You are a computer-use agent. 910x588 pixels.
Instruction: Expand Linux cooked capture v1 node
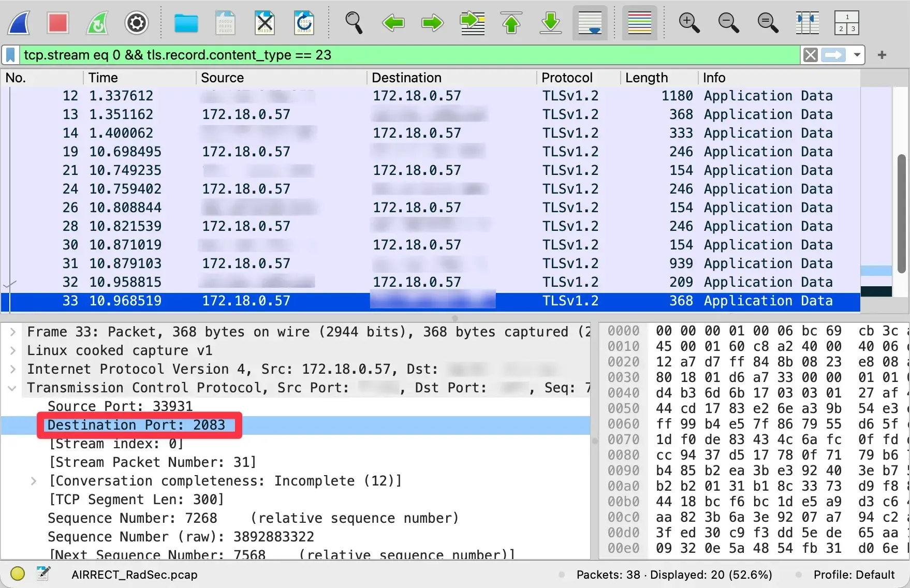coord(13,350)
